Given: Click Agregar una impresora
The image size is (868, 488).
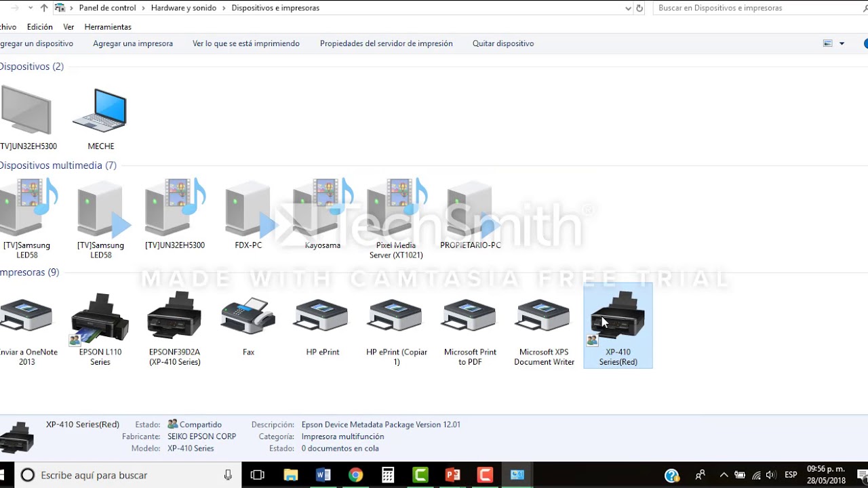Looking at the screenshot, I should point(133,43).
